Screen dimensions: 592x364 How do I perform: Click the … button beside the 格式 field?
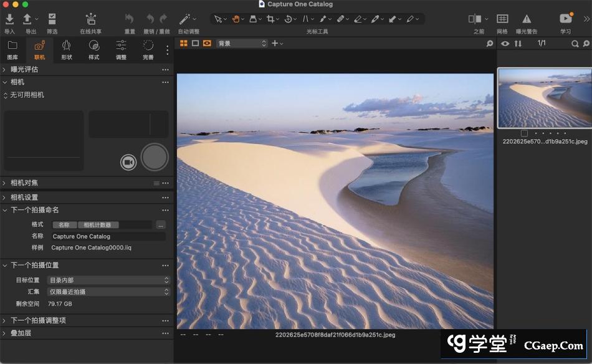[x=161, y=225]
